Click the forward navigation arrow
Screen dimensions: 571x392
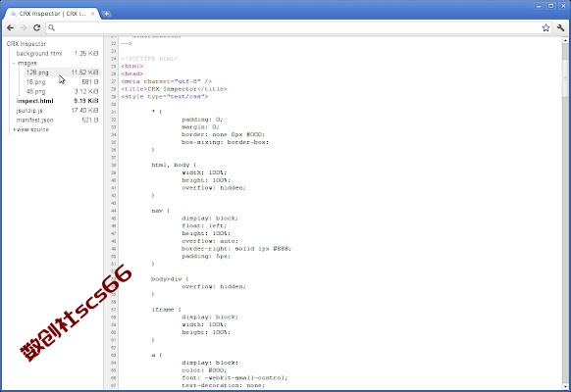pyautogui.click(x=24, y=27)
